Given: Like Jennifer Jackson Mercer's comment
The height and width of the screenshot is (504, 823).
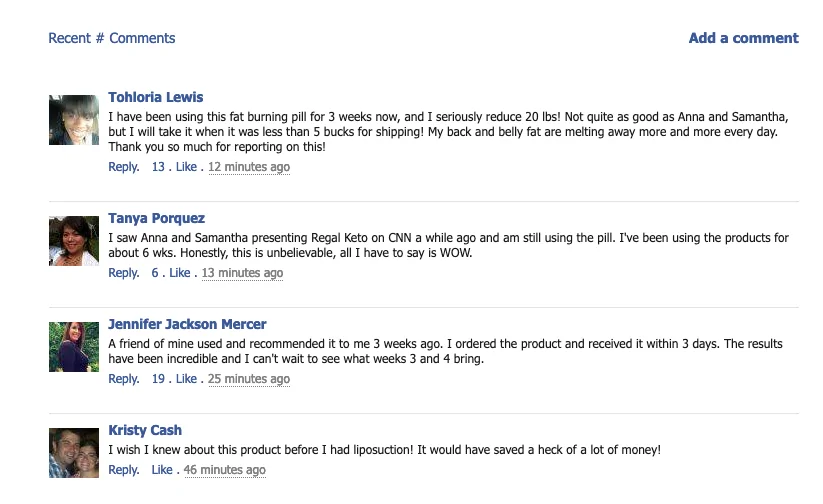Looking at the screenshot, I should [x=186, y=379].
